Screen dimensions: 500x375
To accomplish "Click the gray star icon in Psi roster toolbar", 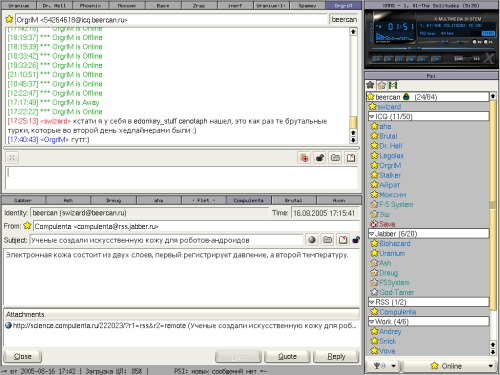I will pyautogui.click(x=370, y=85).
